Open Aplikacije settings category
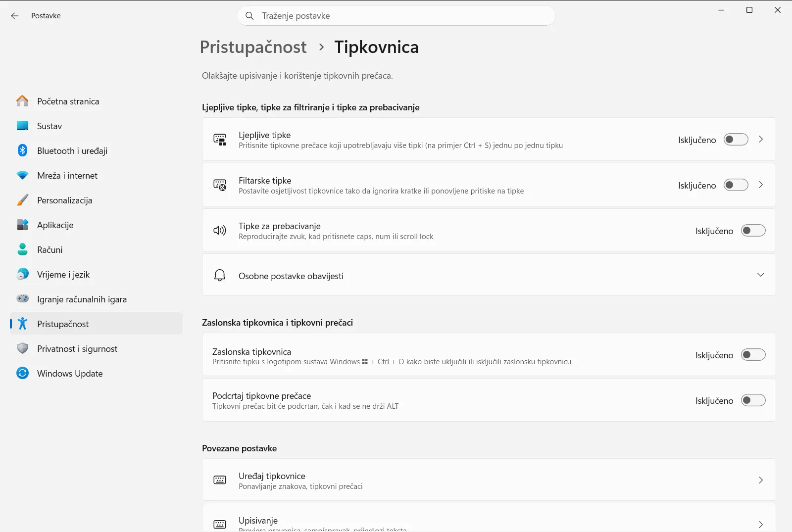 coord(97,225)
